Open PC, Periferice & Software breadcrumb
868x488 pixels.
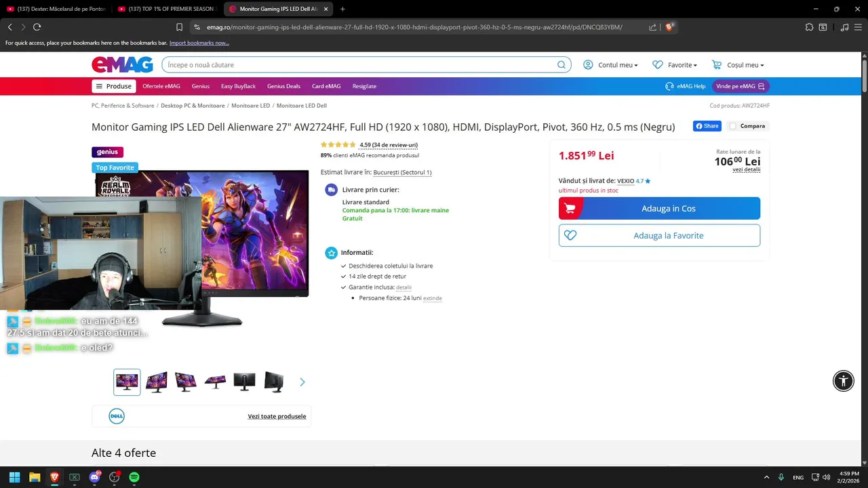point(123,106)
